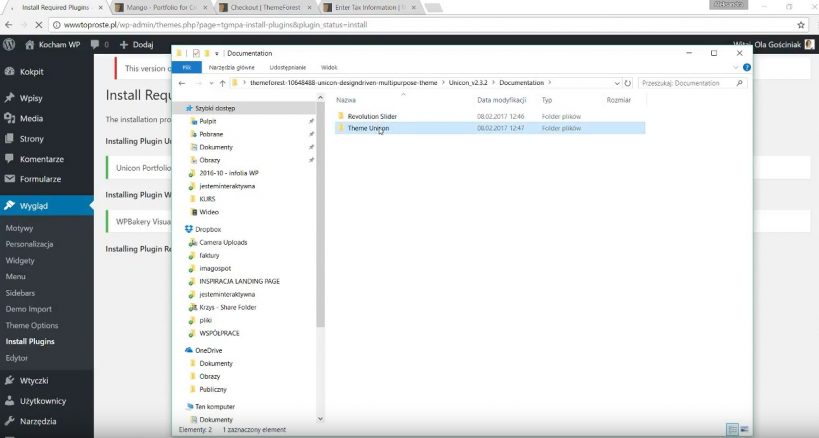Open the faktury folder

[209, 255]
